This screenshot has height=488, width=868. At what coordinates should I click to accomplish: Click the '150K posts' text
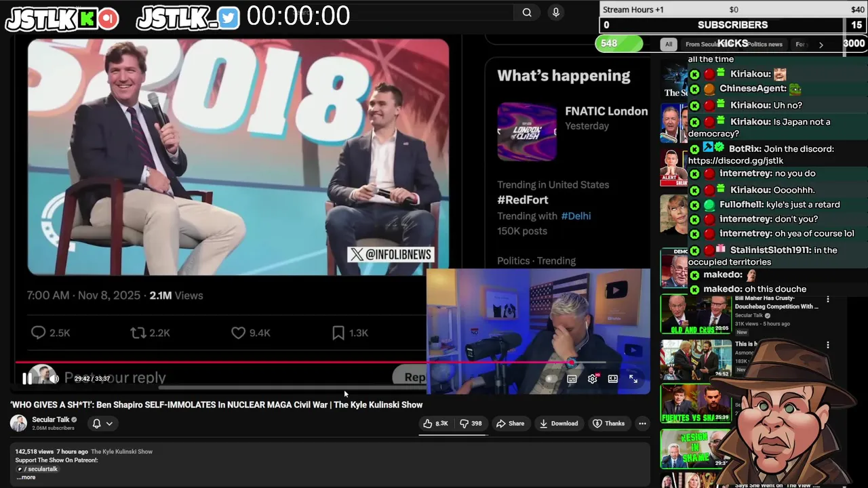click(522, 231)
